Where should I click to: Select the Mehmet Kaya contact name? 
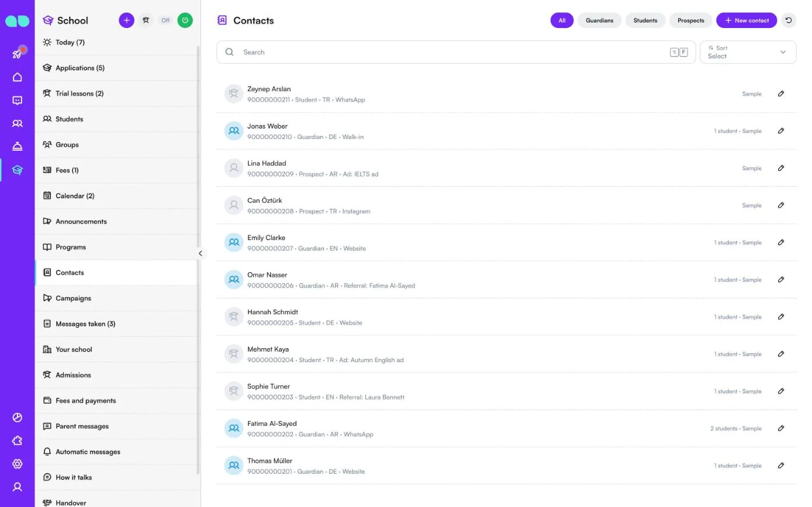coord(268,349)
